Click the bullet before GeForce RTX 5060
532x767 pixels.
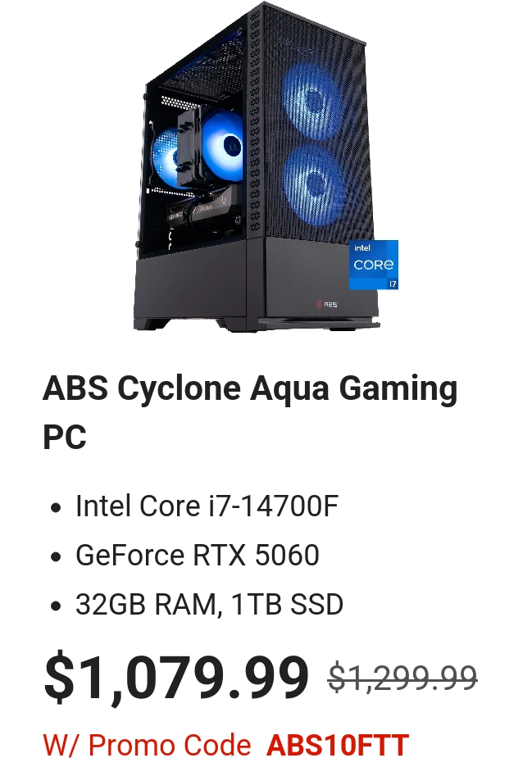pyautogui.click(x=56, y=556)
